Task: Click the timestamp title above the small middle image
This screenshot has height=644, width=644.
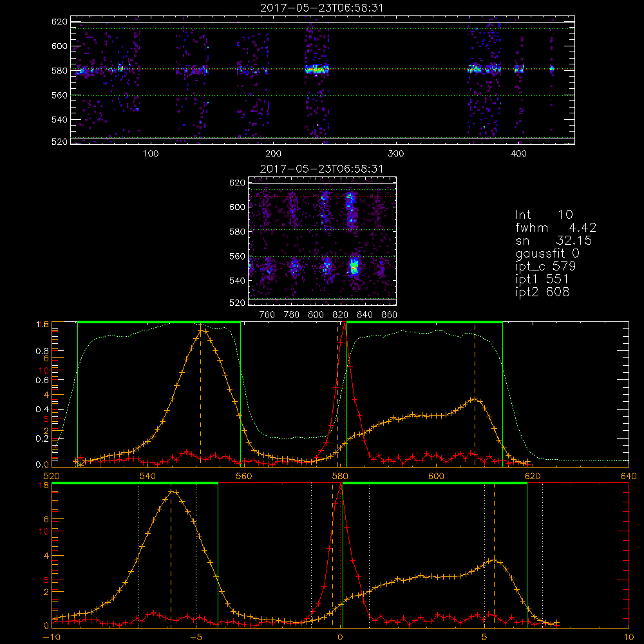Action: click(322, 169)
